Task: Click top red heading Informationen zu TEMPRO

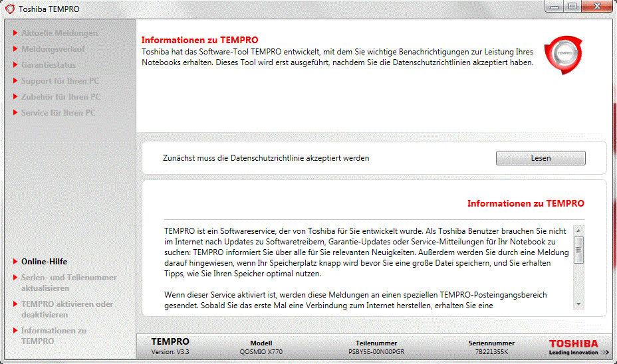Action: [200, 40]
